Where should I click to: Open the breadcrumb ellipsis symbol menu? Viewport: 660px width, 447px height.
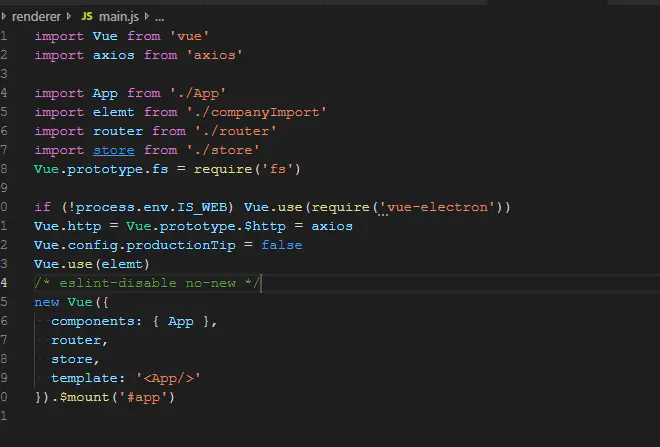[159, 18]
